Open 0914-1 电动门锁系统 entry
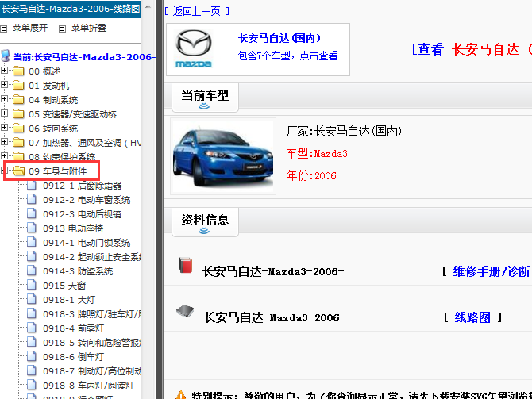532x399 pixels. click(x=87, y=243)
